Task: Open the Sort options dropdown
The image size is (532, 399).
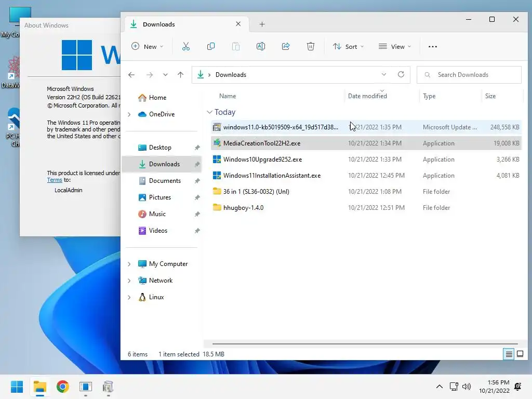Action: [x=348, y=46]
